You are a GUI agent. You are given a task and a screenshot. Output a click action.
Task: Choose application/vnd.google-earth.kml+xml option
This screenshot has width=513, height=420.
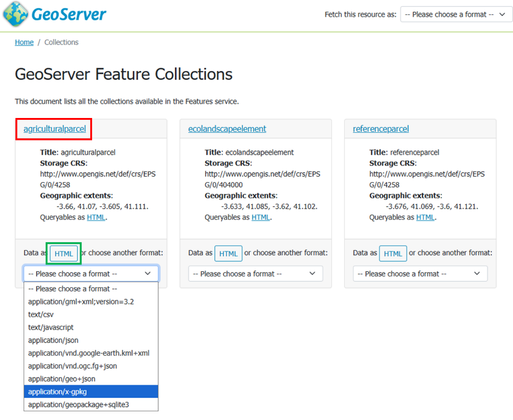(88, 353)
